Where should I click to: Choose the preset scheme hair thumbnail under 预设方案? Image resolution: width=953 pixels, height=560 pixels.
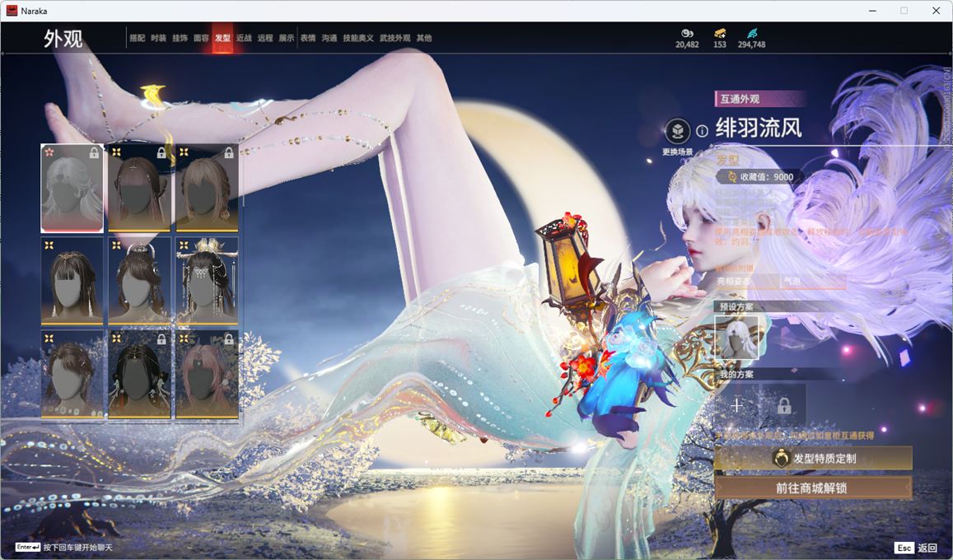(x=736, y=338)
